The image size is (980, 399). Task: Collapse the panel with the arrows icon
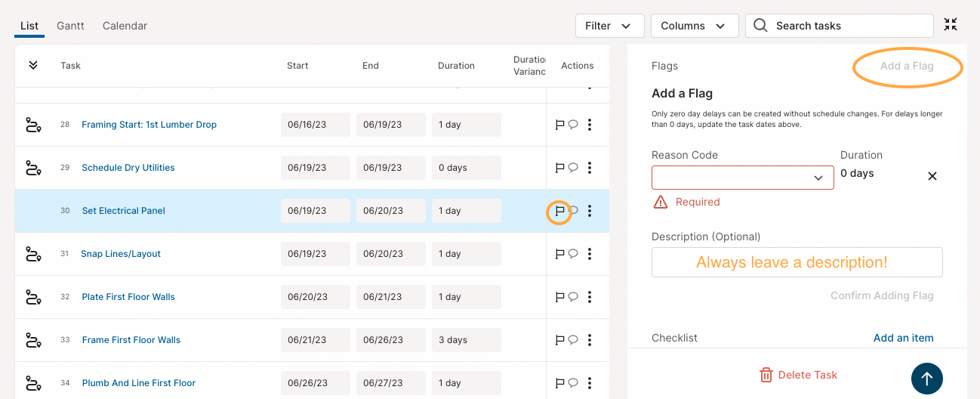coord(951,25)
